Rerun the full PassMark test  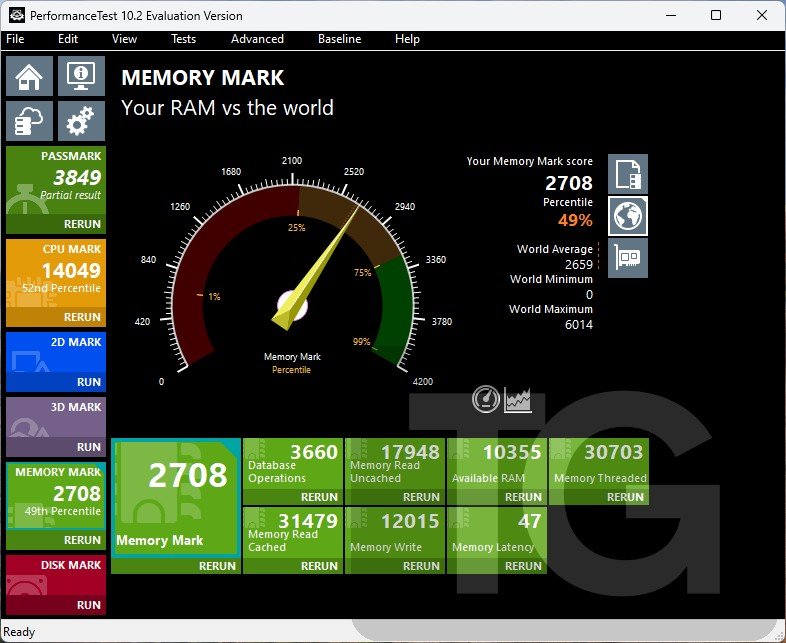tap(82, 224)
